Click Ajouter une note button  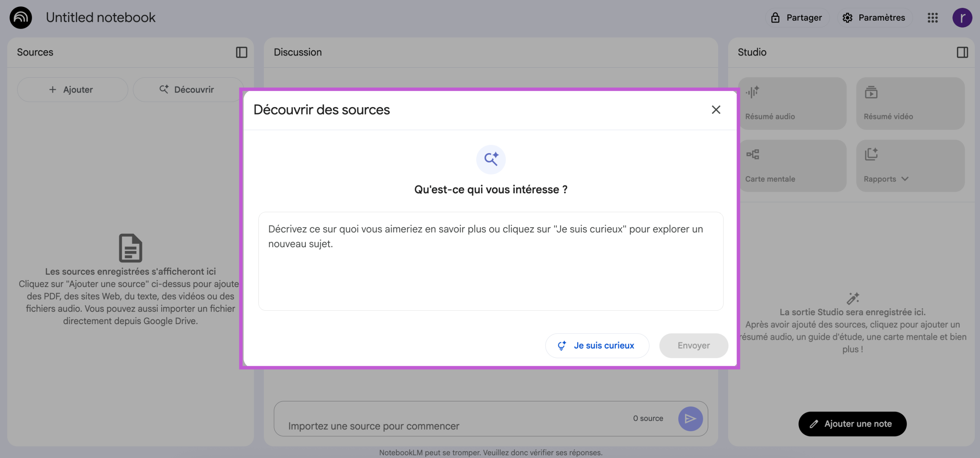(852, 424)
